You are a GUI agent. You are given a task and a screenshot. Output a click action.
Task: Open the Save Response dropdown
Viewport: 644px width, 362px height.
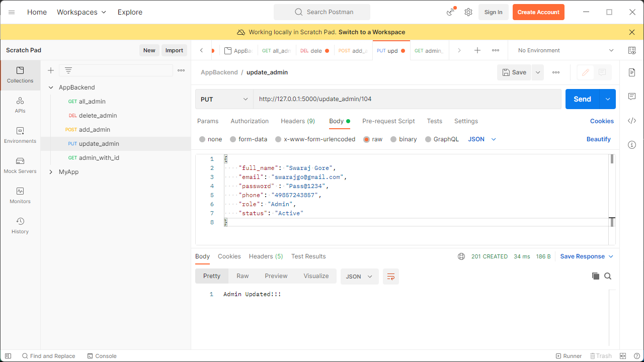(x=587, y=256)
